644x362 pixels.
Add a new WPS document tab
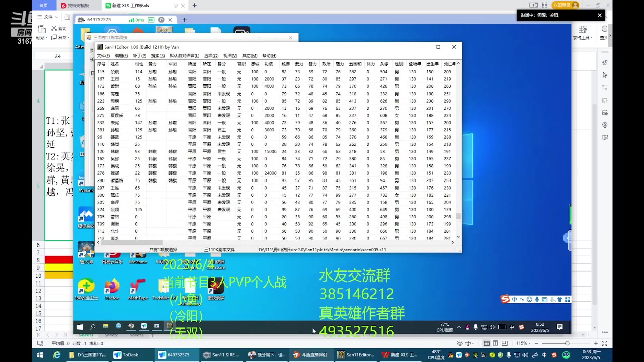pos(194,5)
